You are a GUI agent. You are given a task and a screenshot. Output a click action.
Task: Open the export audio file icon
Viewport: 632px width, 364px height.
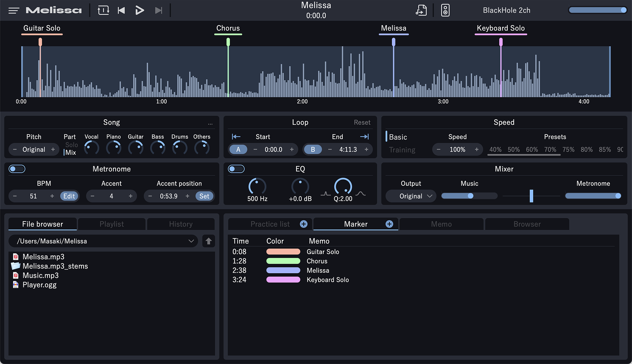(x=421, y=10)
